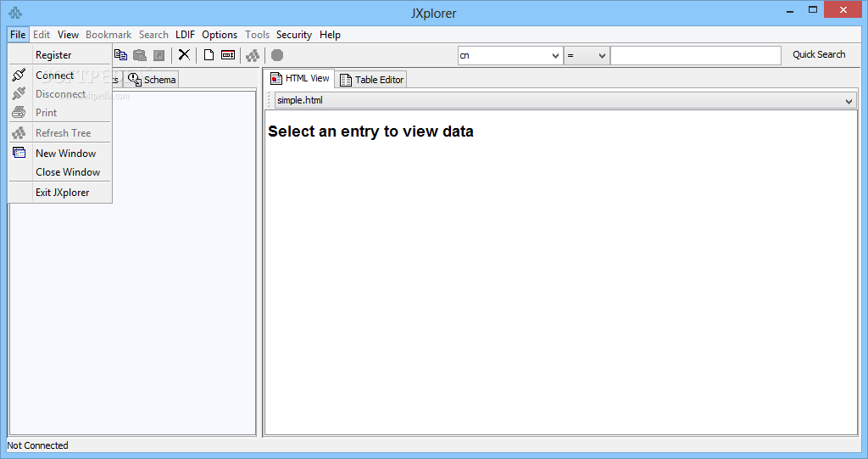Choose Connect from the File menu

(60, 75)
